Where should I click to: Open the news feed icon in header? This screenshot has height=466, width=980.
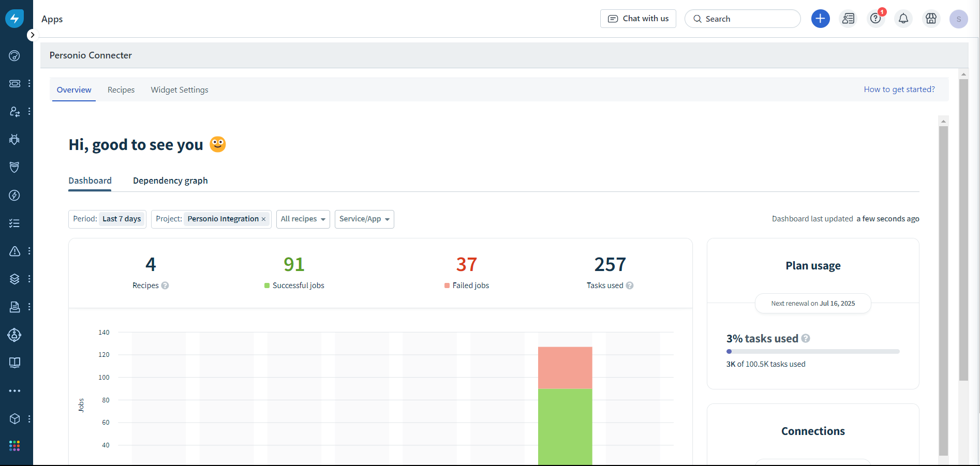coord(848,19)
